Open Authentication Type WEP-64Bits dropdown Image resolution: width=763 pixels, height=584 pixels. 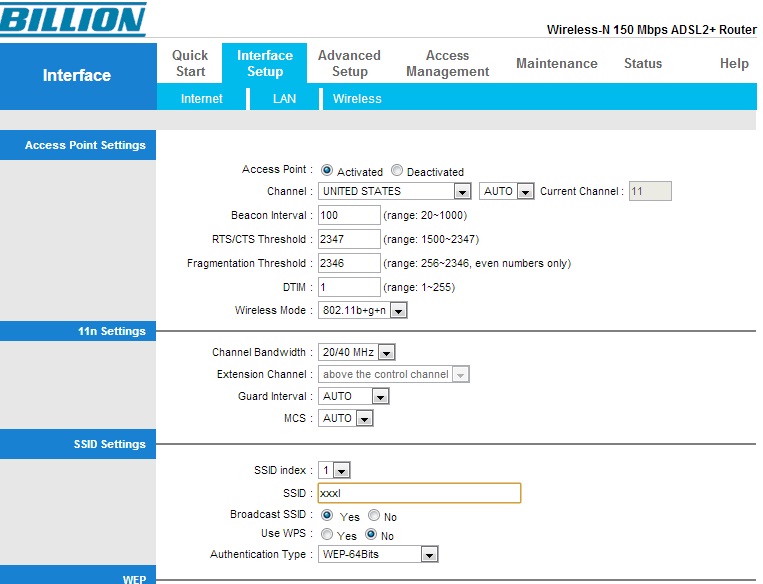pyautogui.click(x=378, y=554)
